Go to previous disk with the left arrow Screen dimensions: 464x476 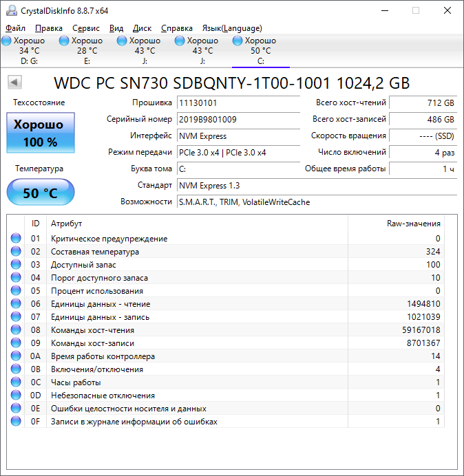point(14,82)
